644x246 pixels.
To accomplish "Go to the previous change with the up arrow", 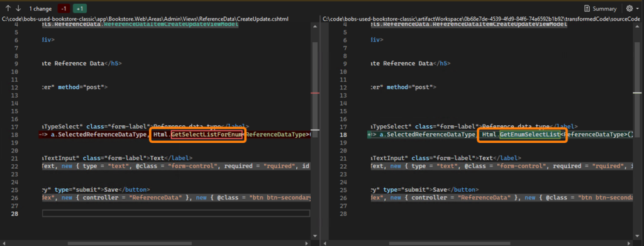I will point(8,8).
